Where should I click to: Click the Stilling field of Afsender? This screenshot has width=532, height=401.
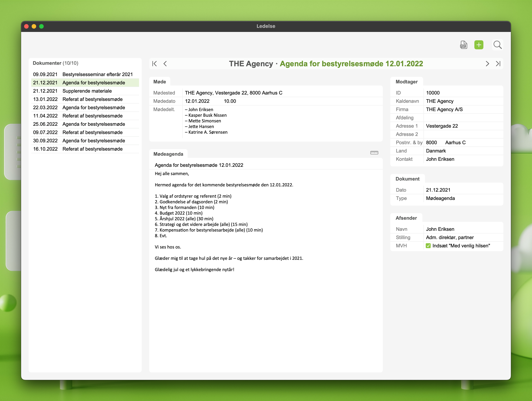[449, 238]
